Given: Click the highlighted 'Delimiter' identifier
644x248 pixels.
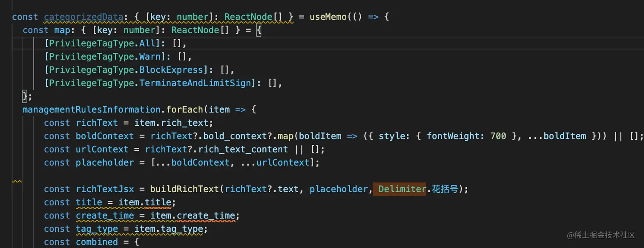Looking at the screenshot, I should point(402,189).
